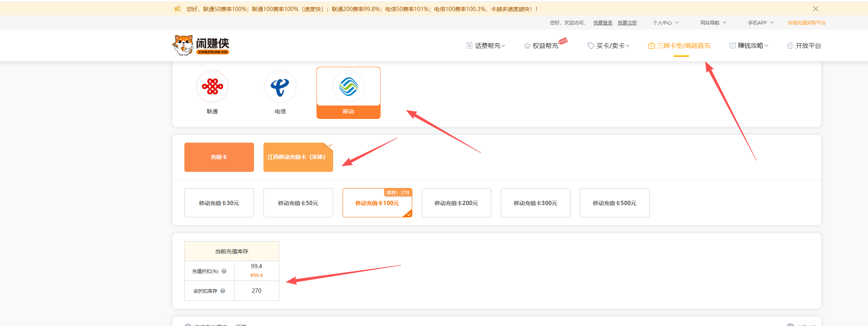The width and height of the screenshot is (868, 326).
Task: Expand the 网站导航 dropdown
Action: [713, 23]
